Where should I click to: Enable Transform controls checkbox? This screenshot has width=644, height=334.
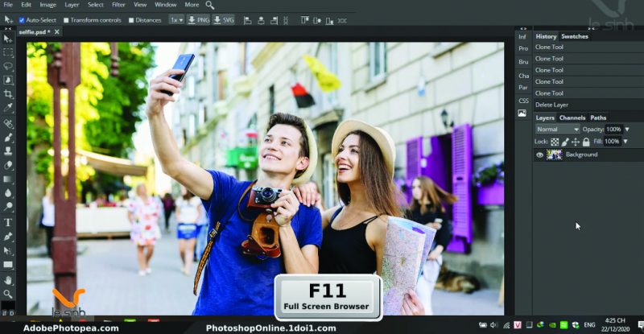point(66,20)
